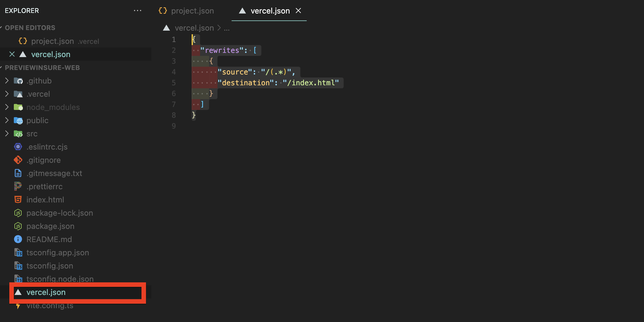The image size is (644, 322).
Task: Open project.json in Open Editors
Action: point(53,41)
